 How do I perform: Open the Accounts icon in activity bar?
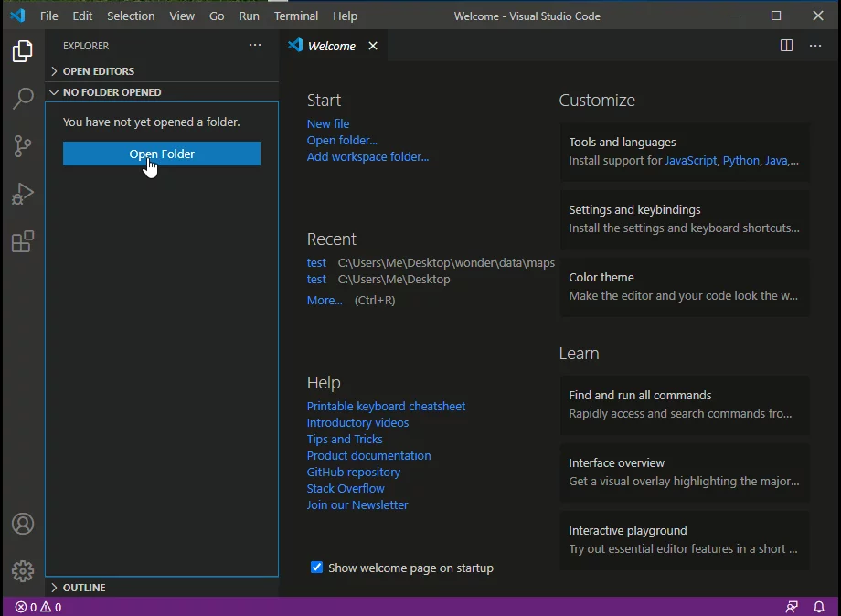coord(23,524)
